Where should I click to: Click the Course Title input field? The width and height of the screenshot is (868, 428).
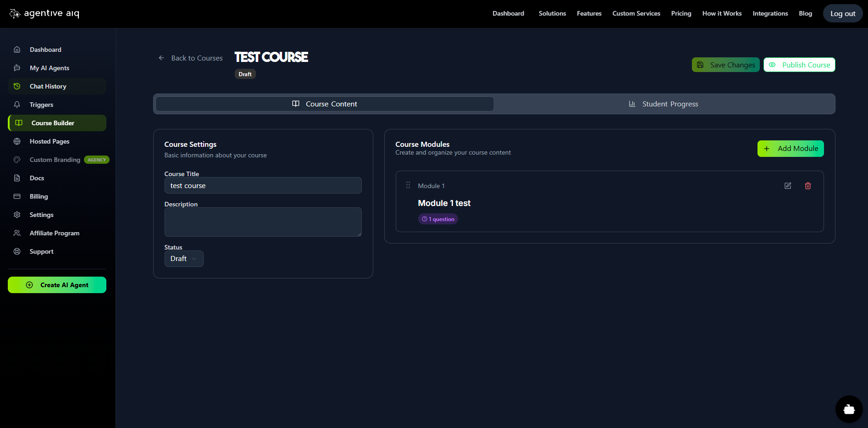263,186
